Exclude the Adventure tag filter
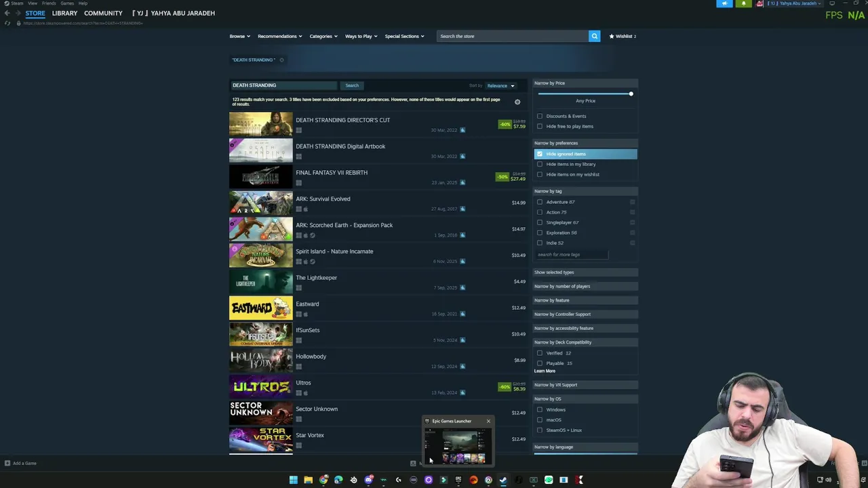Screen dimensions: 868x488 (633, 202)
